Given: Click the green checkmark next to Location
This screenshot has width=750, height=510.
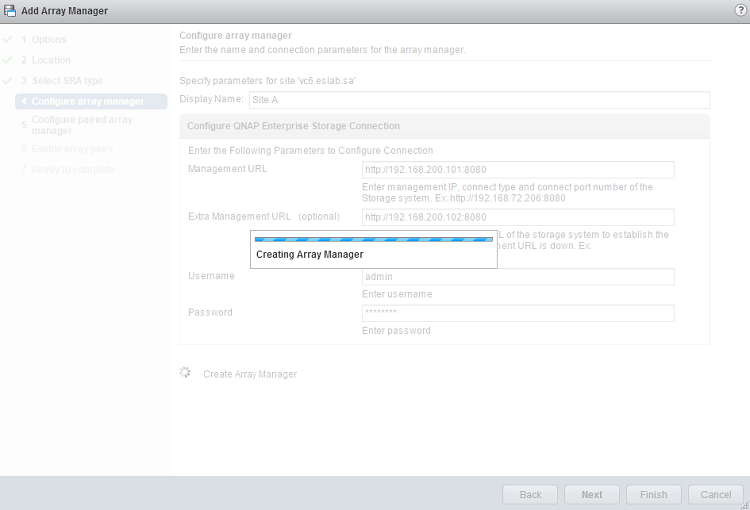Looking at the screenshot, I should 8,60.
